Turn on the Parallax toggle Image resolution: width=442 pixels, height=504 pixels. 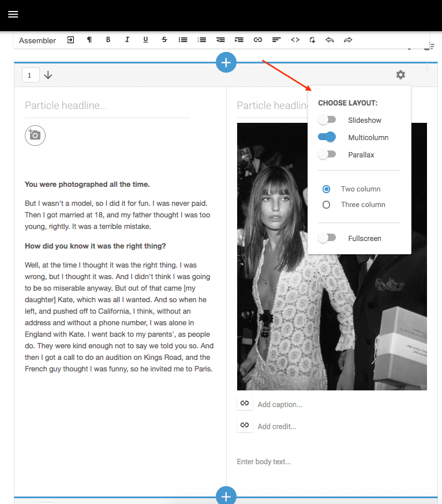[x=327, y=155]
